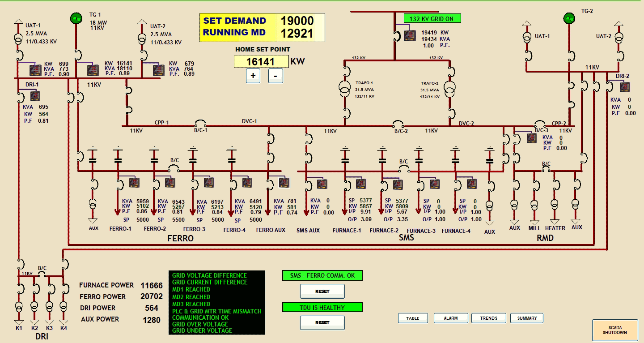Click the FERRO-1 feeder meter icon
Viewport: 644px width, 343px height.
[x=135, y=183]
